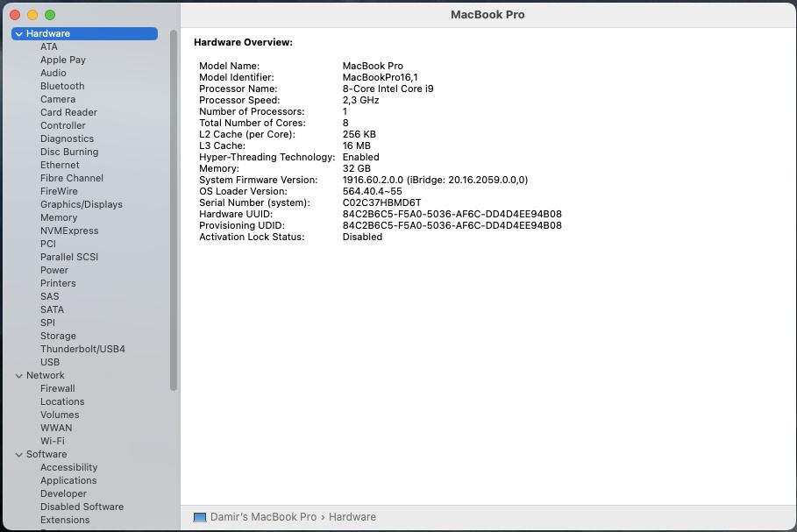Click the Model Identifier value MacBookPro16,1
Viewport: 797px width, 532px height.
tap(381, 77)
